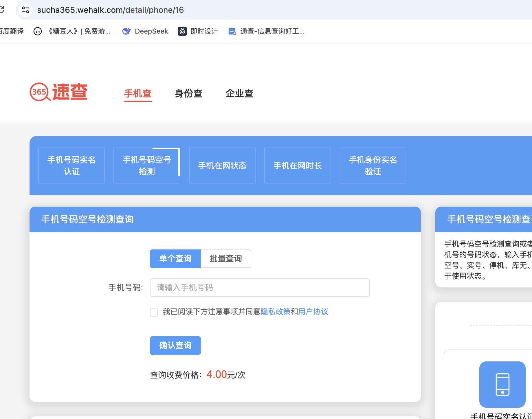532x419 pixels.
Task: Open the 隐私政策 link
Action: click(x=275, y=312)
